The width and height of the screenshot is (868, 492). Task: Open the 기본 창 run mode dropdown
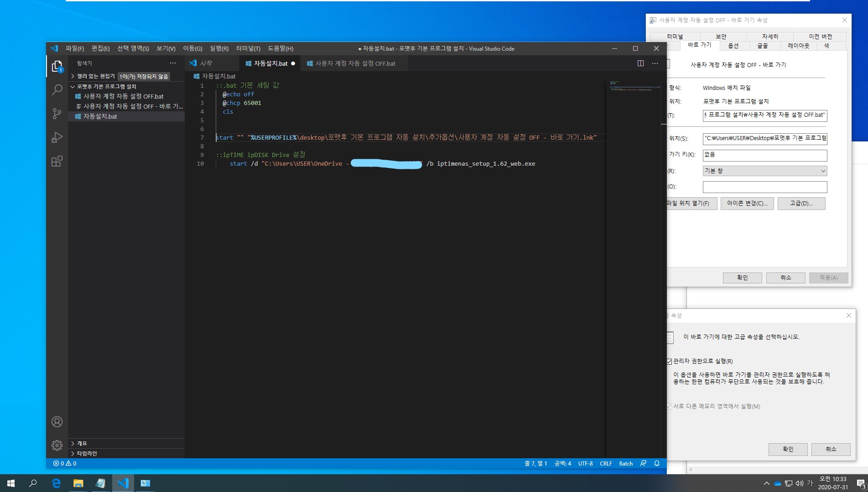(764, 171)
